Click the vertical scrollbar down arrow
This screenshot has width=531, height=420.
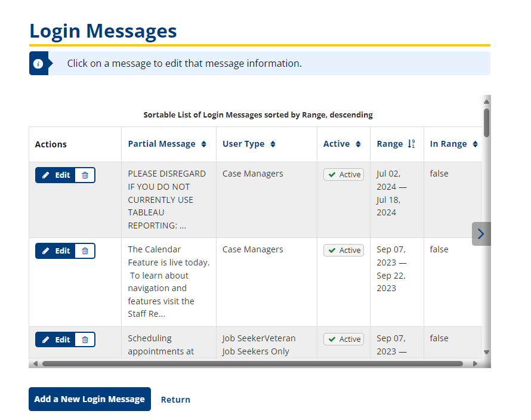[x=486, y=353]
